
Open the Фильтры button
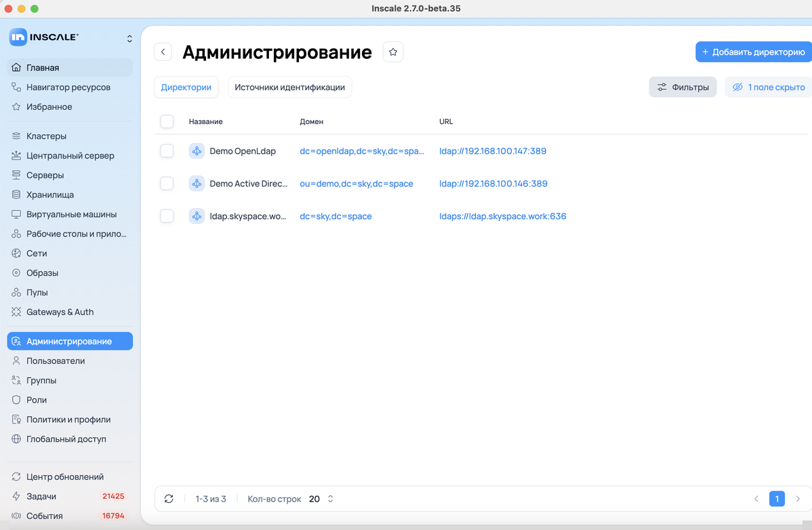point(683,87)
